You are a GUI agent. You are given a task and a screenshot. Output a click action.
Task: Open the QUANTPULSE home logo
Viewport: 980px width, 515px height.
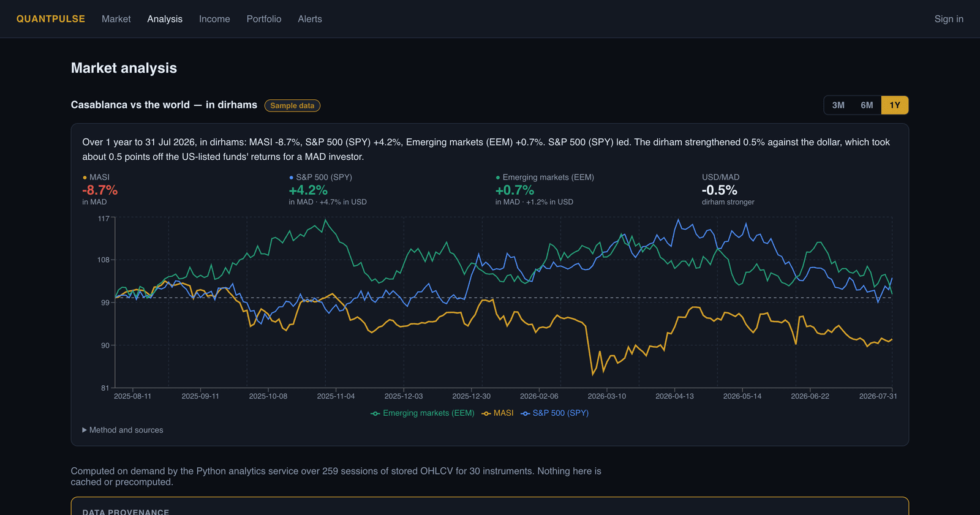click(51, 19)
